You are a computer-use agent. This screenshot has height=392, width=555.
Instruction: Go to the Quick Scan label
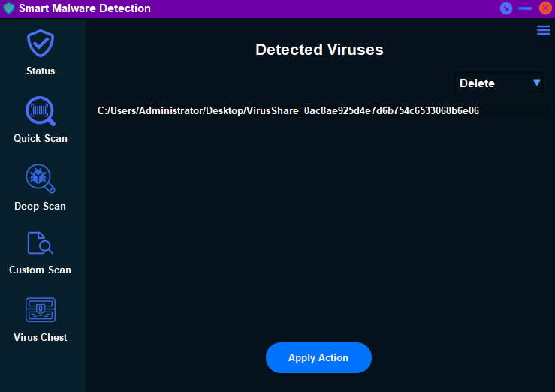coord(41,139)
